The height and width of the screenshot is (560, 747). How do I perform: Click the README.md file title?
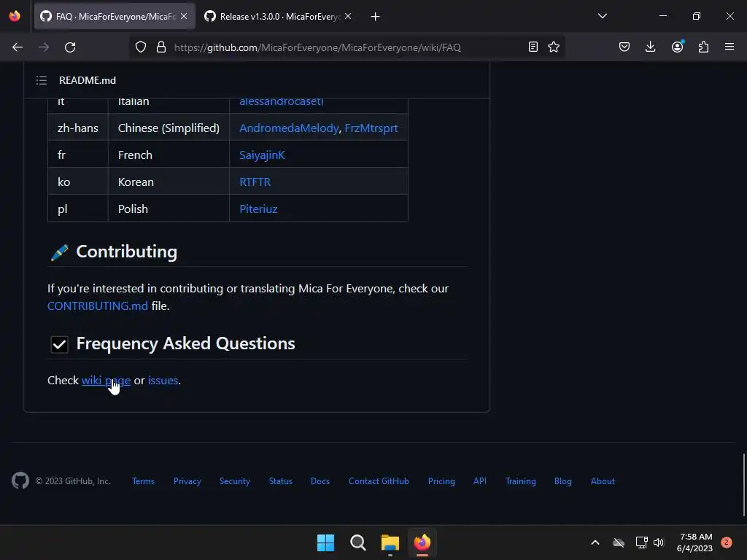88,80
